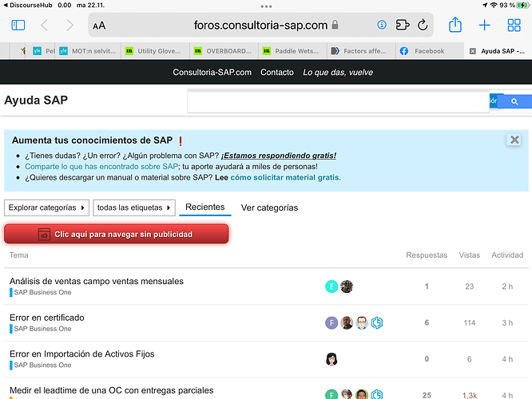The width and height of the screenshot is (532, 399).
Task: Open SAP Business One category under Activos Fijos topic
Action: pos(41,365)
